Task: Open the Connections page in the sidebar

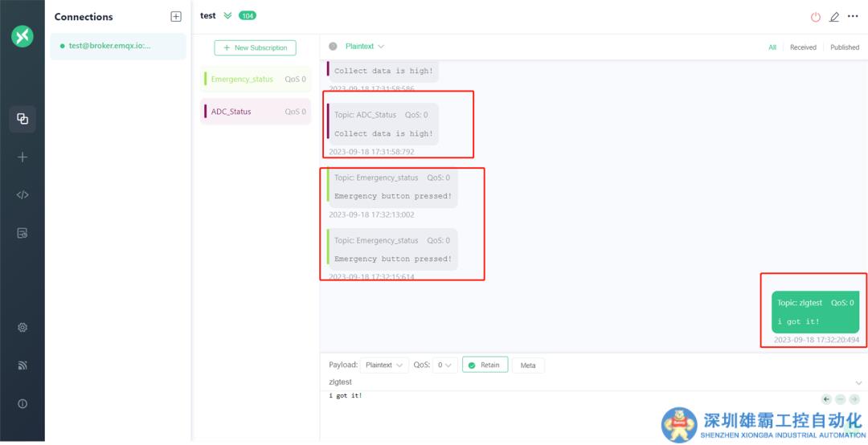Action: point(23,119)
